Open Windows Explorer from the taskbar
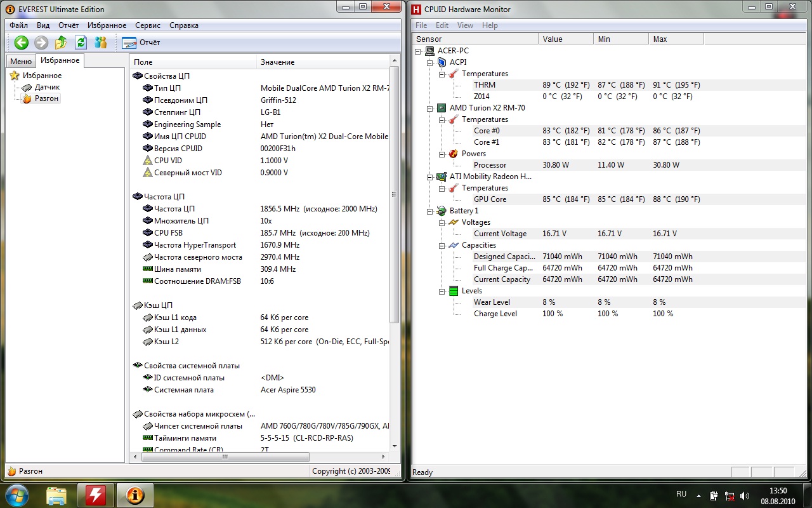The width and height of the screenshot is (812, 508). click(x=56, y=494)
